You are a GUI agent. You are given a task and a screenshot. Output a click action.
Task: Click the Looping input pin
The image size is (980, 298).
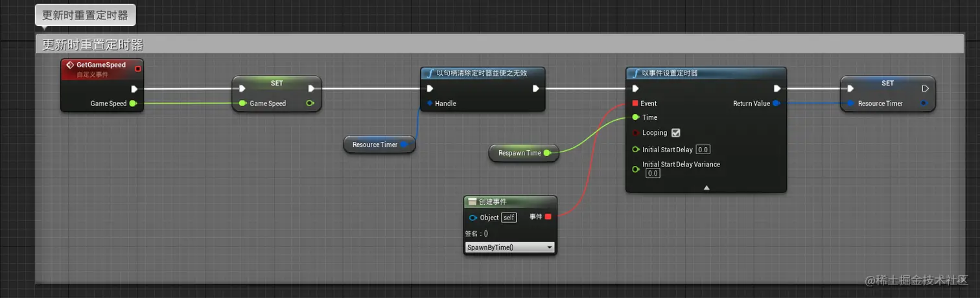[x=635, y=133]
